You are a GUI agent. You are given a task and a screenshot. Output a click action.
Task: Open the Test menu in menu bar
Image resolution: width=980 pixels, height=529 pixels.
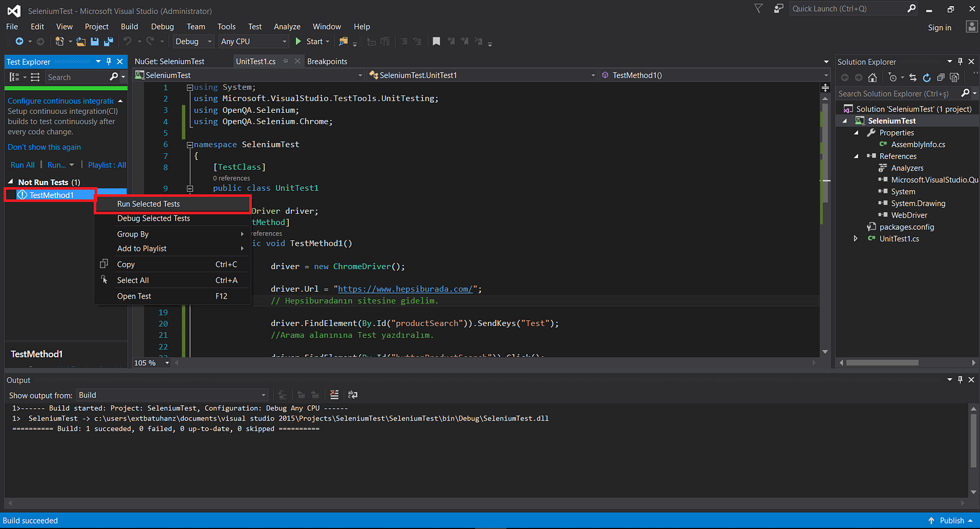click(255, 26)
